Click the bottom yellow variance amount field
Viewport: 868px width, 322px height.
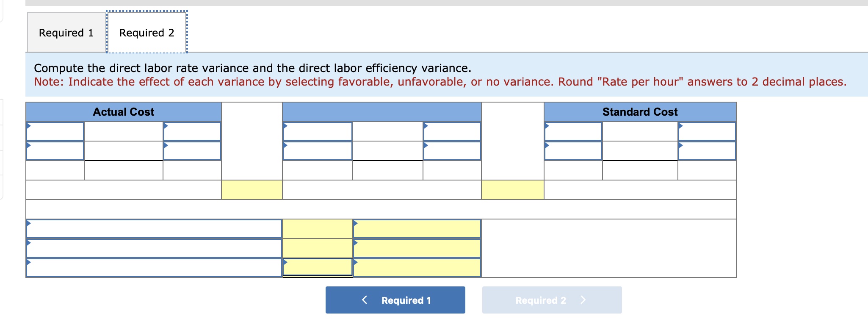click(x=317, y=267)
